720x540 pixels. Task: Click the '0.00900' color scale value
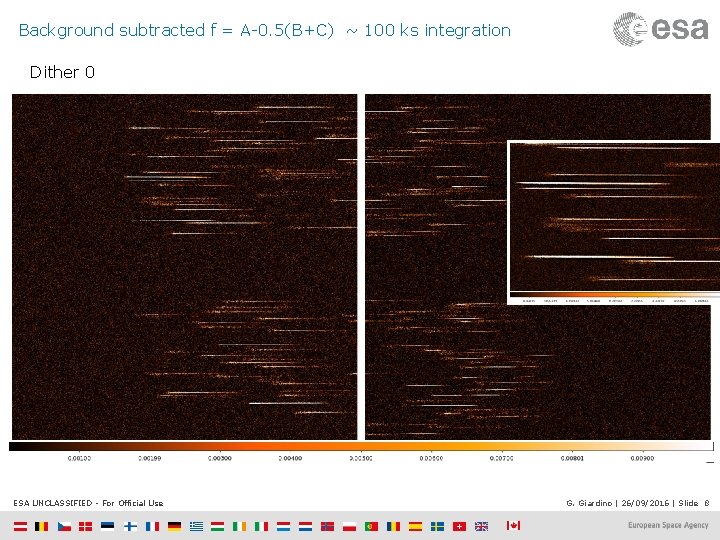[642, 458]
